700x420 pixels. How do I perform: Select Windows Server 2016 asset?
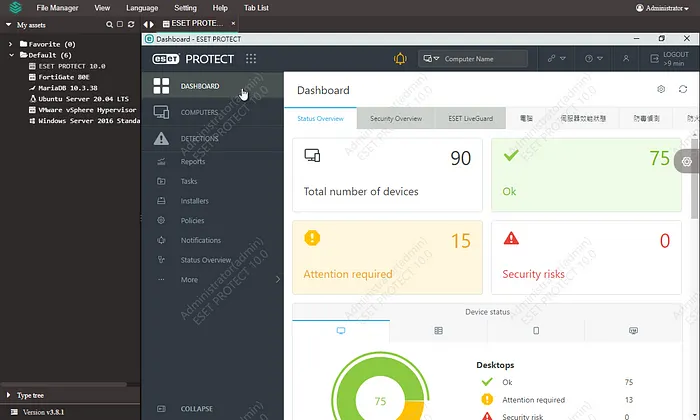click(x=84, y=121)
